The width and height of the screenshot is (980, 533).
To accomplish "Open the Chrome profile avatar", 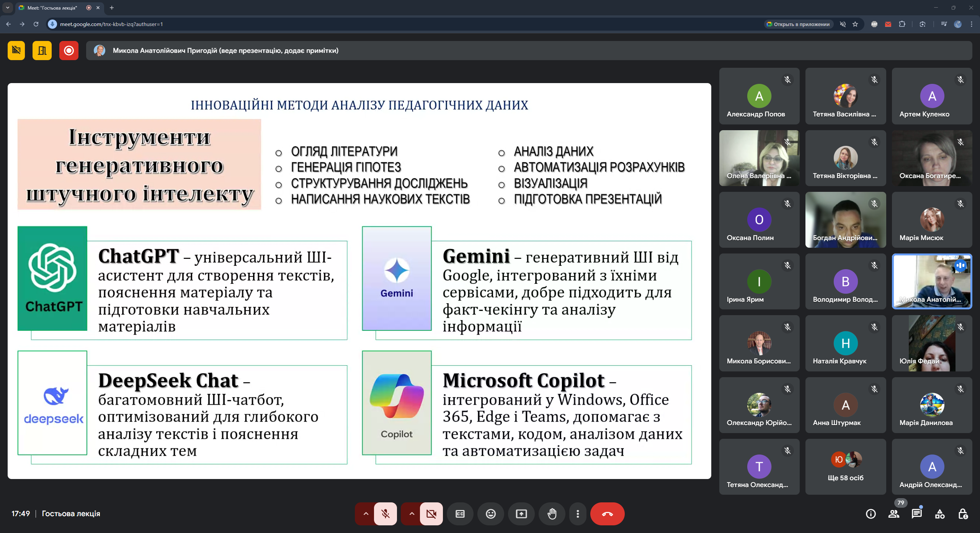I will [x=958, y=24].
